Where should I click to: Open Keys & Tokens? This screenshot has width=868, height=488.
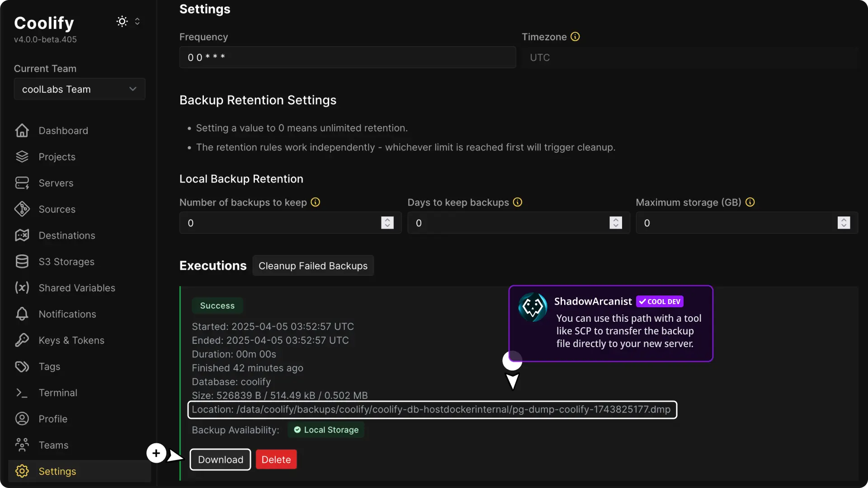pyautogui.click(x=71, y=340)
